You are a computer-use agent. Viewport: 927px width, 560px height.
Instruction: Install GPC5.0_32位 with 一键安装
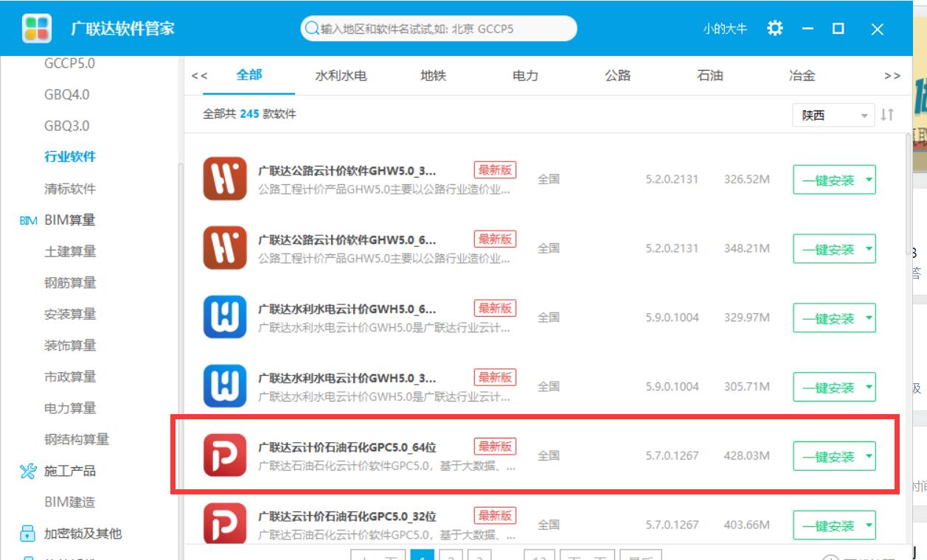[x=827, y=525]
